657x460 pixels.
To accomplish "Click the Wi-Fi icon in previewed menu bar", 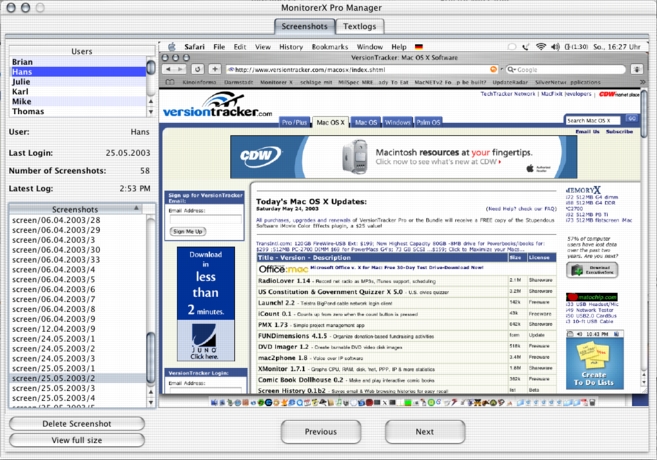I will pyautogui.click(x=541, y=47).
